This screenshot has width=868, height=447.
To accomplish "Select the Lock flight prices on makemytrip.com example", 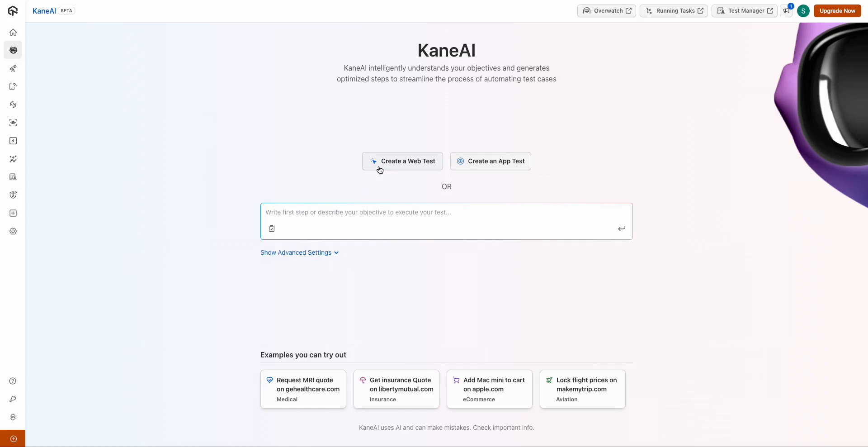I will click(x=582, y=389).
